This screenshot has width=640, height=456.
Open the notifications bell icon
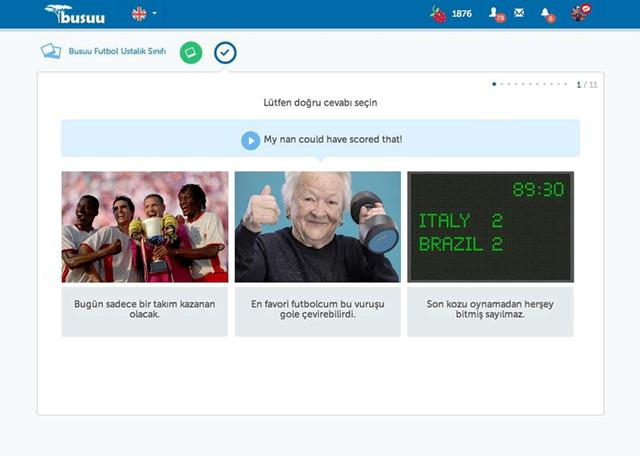(547, 14)
